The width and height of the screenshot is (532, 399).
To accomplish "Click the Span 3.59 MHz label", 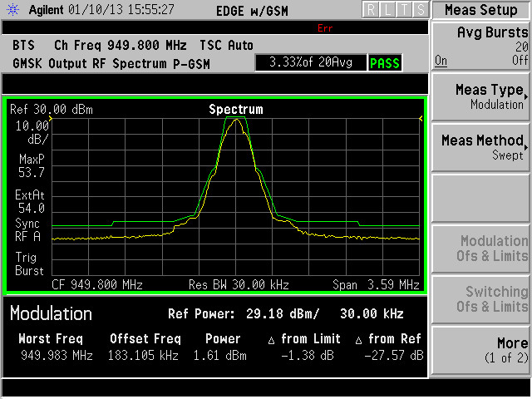I will point(376,284).
